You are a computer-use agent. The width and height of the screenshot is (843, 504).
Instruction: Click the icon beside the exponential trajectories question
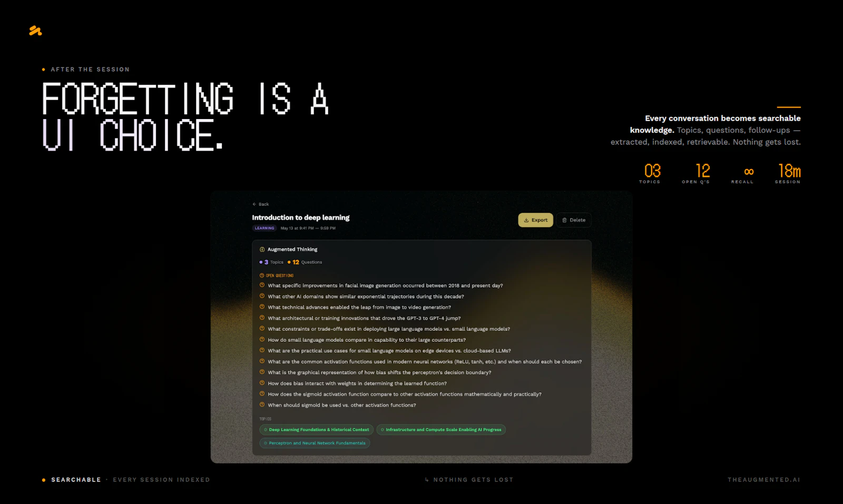pos(262,296)
